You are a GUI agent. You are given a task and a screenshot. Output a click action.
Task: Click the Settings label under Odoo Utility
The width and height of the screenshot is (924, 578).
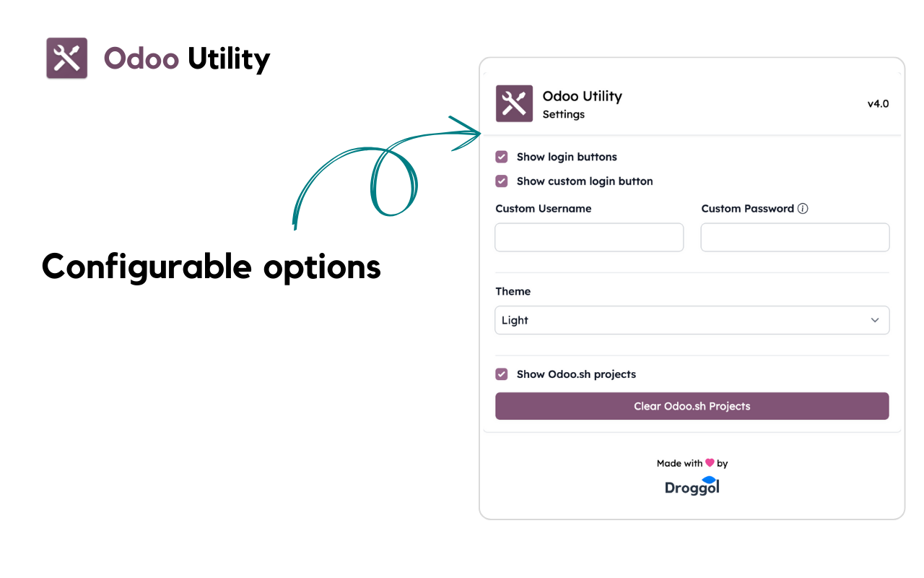pos(563,114)
